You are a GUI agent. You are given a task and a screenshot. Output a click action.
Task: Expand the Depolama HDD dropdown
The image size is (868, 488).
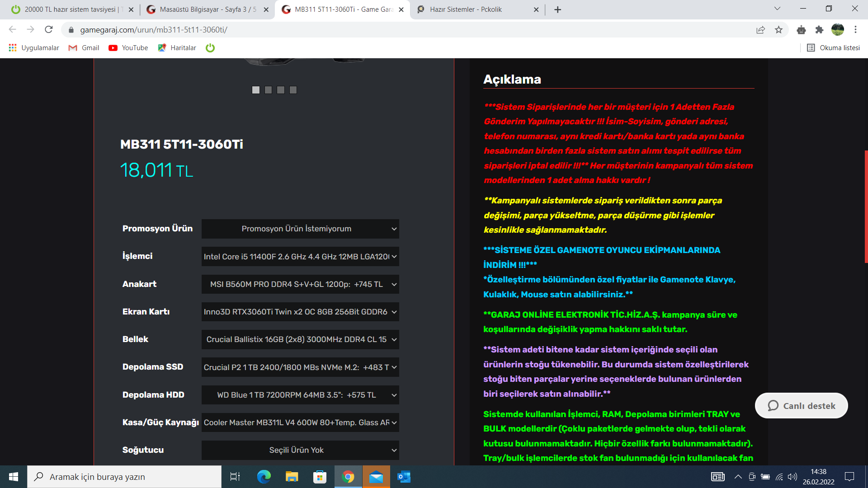click(x=300, y=395)
